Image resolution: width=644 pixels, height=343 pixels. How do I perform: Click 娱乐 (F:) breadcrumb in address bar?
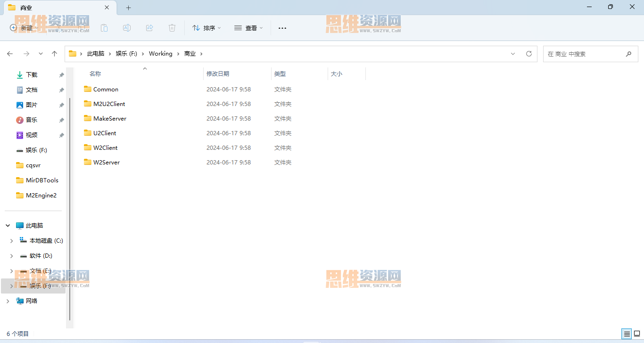click(x=126, y=54)
